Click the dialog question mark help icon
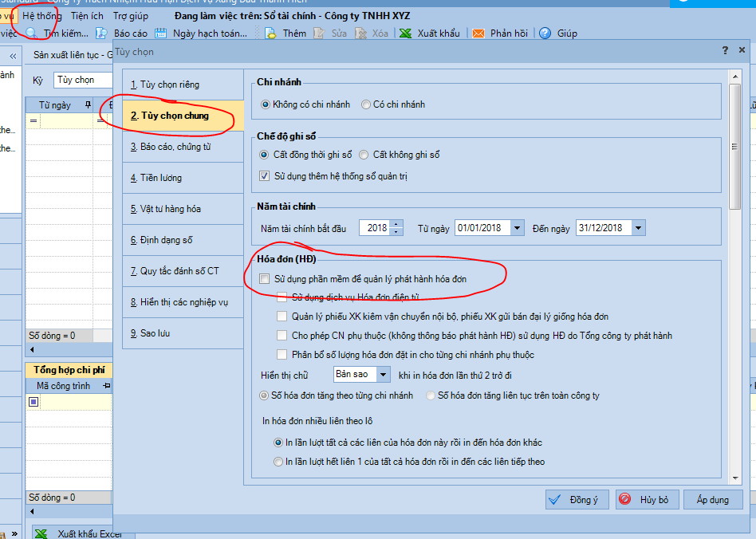The height and width of the screenshot is (539, 756). pos(725,50)
